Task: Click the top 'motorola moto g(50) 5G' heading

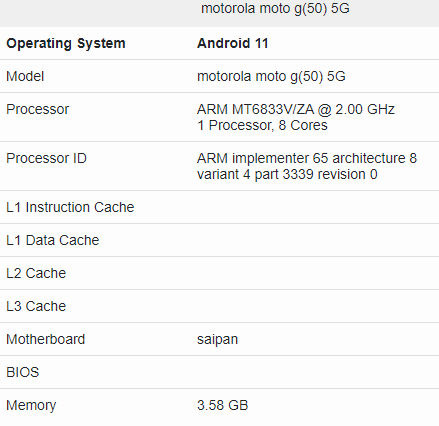Action: click(x=275, y=8)
